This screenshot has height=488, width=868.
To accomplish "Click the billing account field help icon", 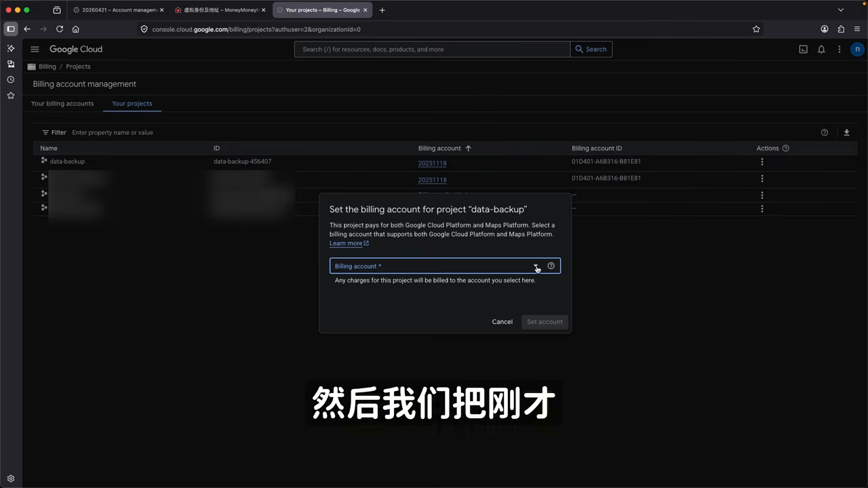I will (551, 266).
